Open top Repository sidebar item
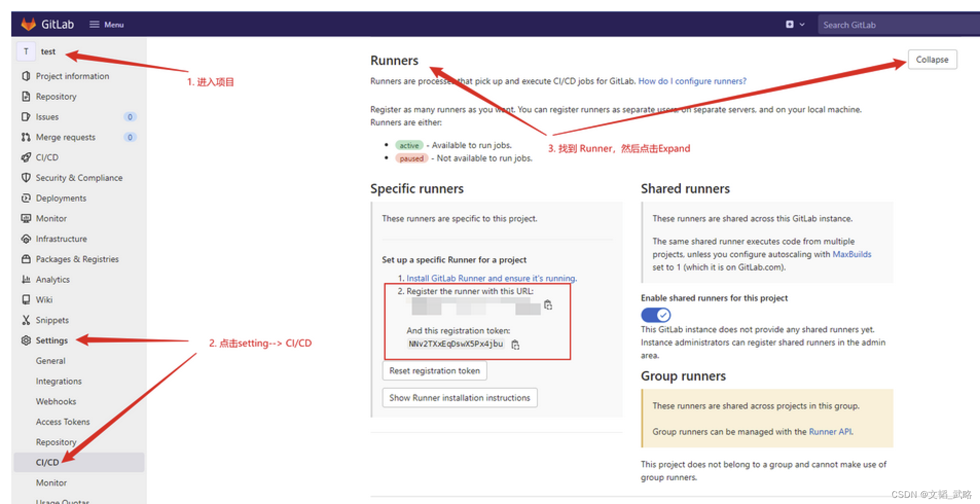 tap(56, 96)
